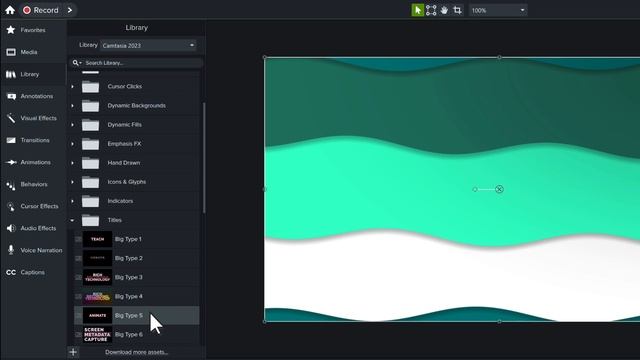Expand the Dynamic Fills folder
Viewport: 640px width, 360px height.
73,125
